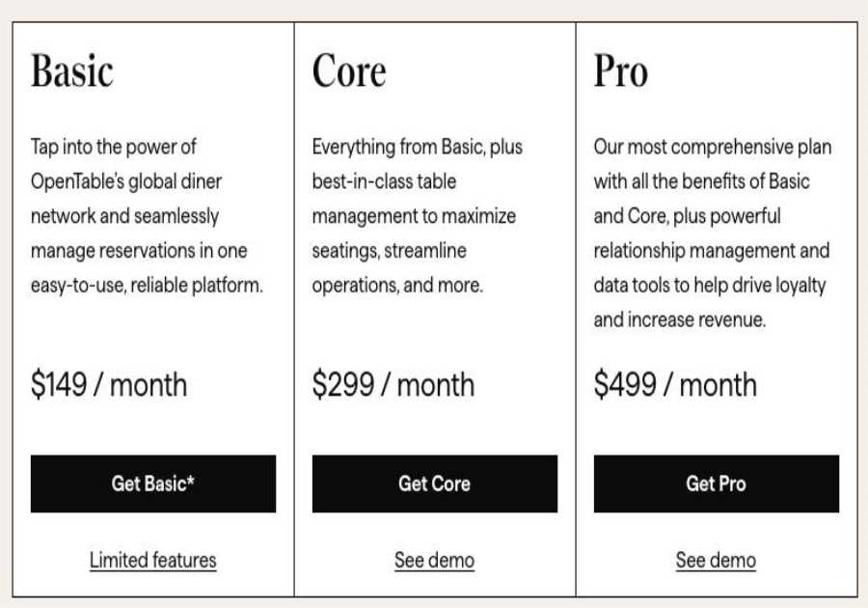Select the Pro plan heading
This screenshot has width=868, height=608.
coord(621,69)
